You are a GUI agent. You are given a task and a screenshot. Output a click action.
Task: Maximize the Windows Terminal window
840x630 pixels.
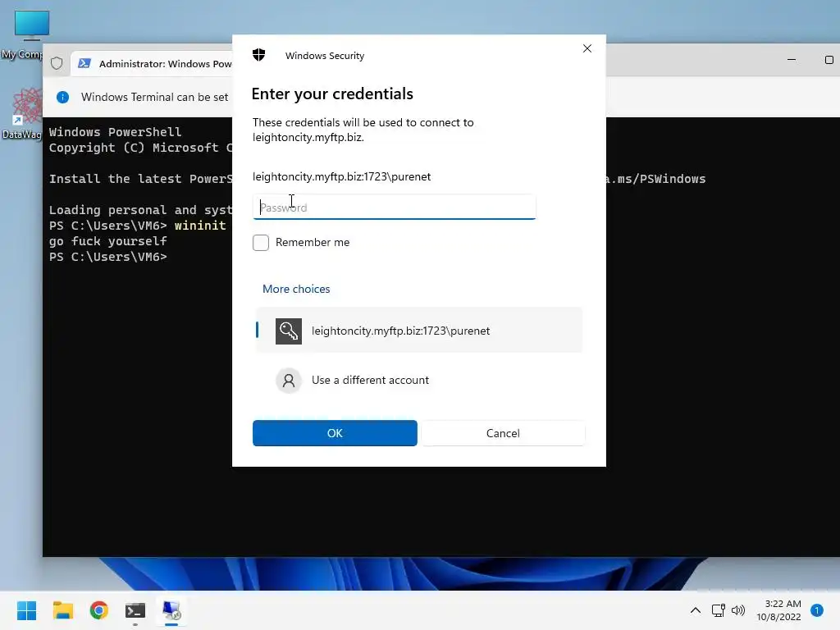829,59
